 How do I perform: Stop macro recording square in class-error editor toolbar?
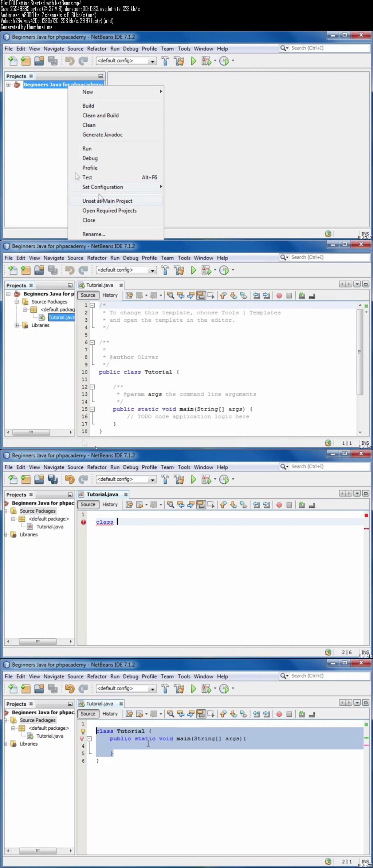tap(289, 505)
